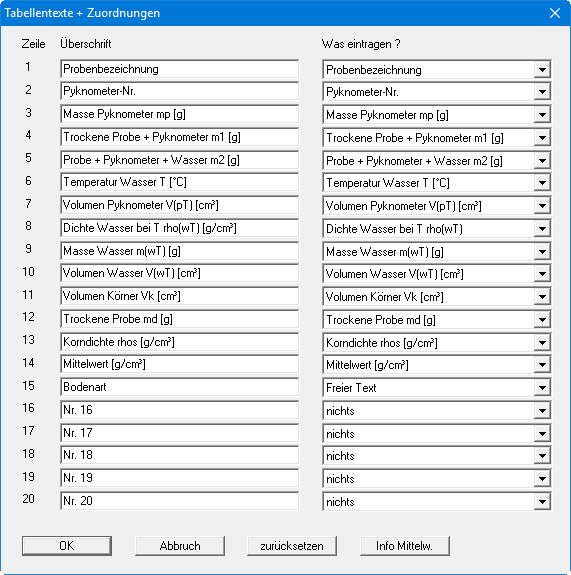Open the row 16 'nichts' dropdown arrow
Image resolution: width=571 pixels, height=575 pixels.
pos(542,411)
